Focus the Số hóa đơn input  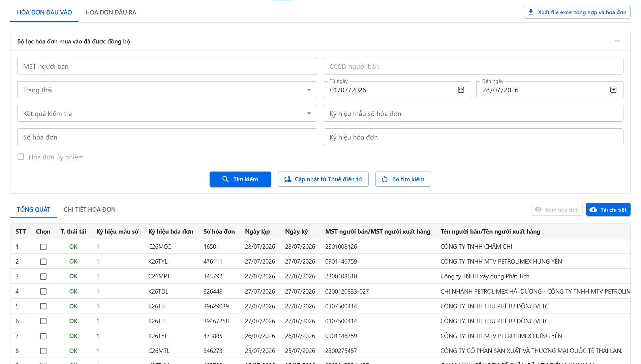coord(167,137)
